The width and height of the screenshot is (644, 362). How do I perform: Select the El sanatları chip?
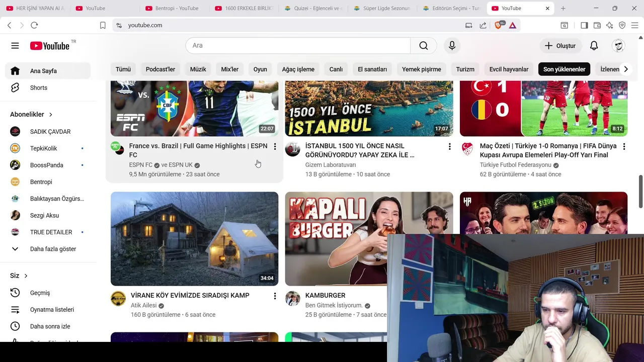[372, 69]
